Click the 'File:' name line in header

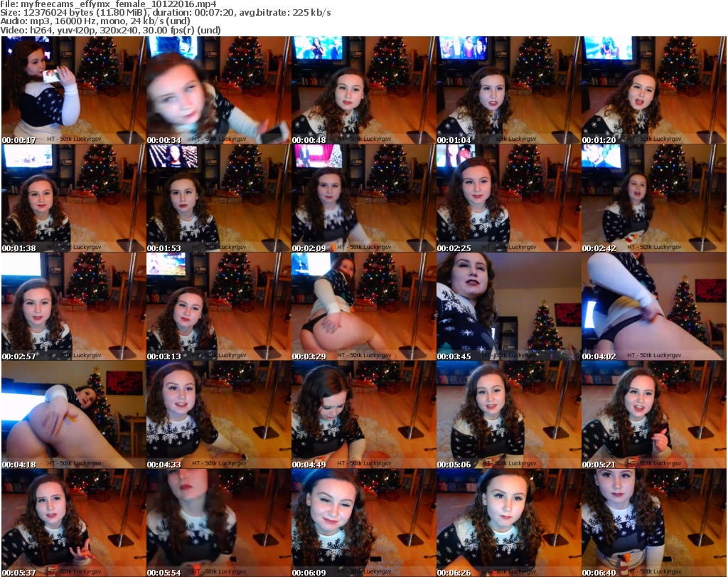108,4
